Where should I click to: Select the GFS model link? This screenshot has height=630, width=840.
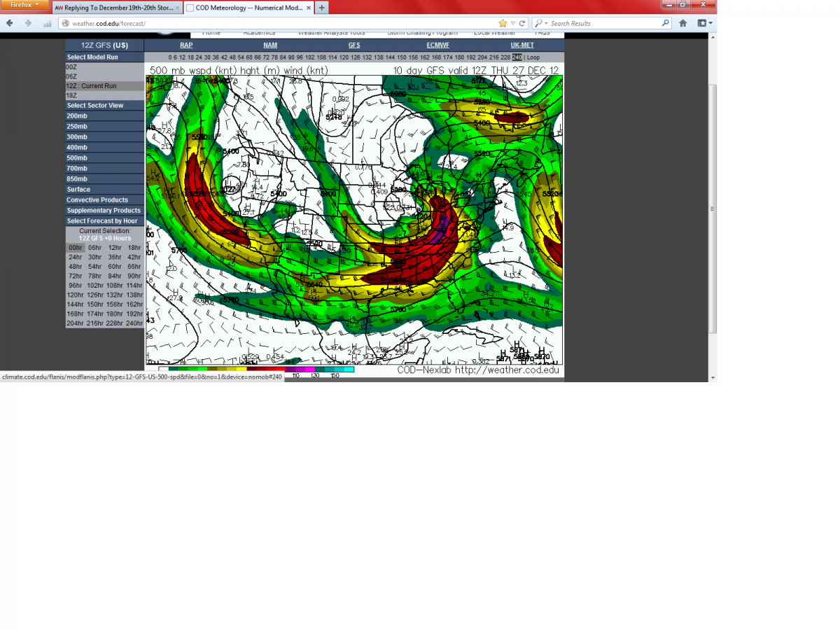pyautogui.click(x=354, y=45)
